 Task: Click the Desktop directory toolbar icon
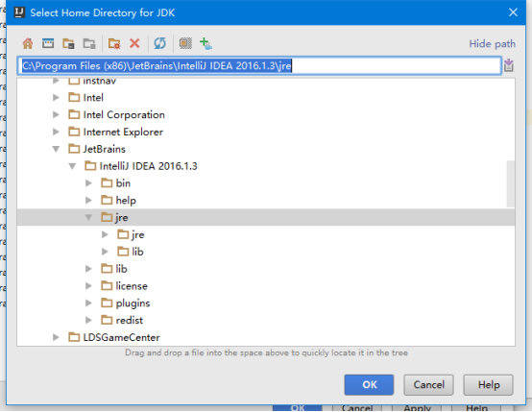coord(48,43)
